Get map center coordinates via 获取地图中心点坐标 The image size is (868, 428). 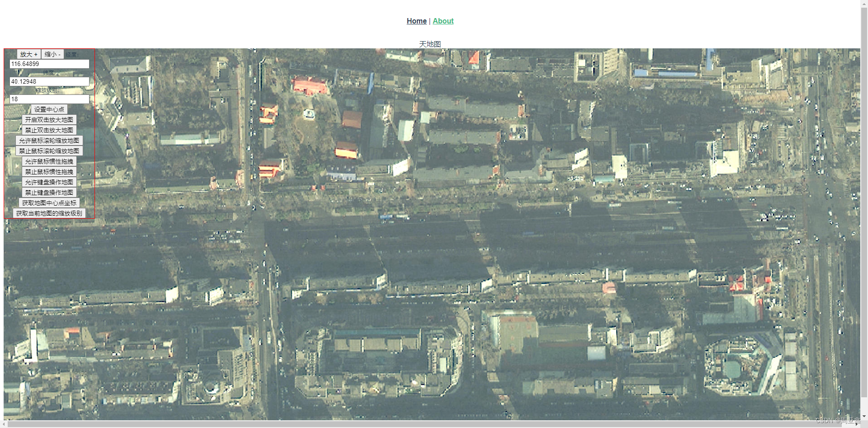[49, 203]
